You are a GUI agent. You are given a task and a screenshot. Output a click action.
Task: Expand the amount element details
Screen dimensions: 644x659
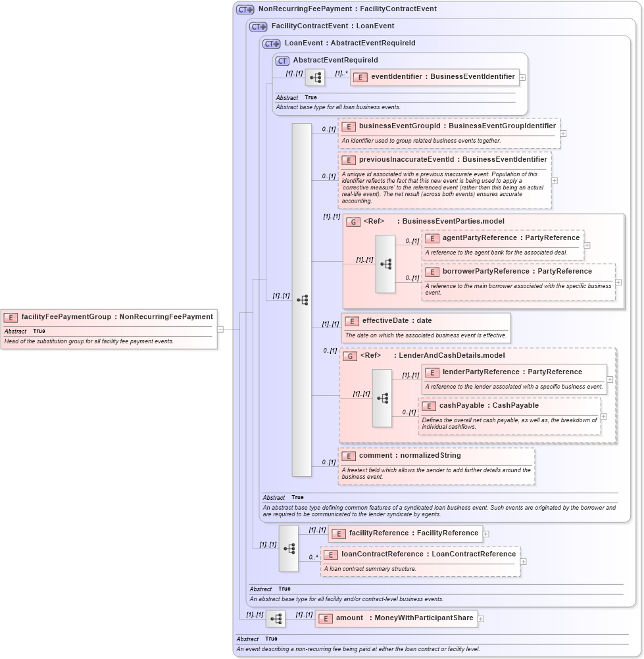480,618
